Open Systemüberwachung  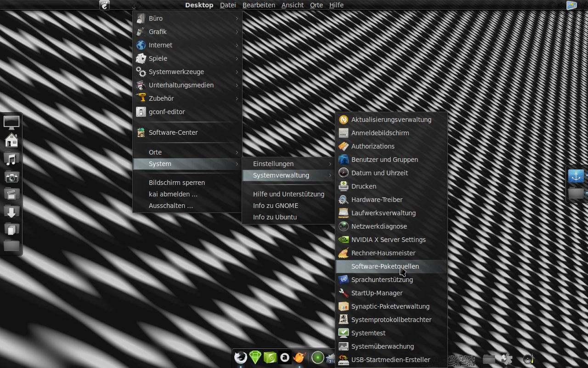pyautogui.click(x=391, y=346)
